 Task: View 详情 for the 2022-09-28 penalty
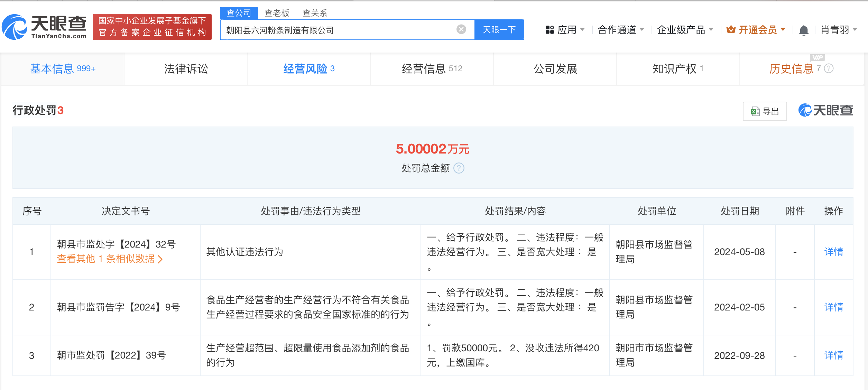(833, 355)
